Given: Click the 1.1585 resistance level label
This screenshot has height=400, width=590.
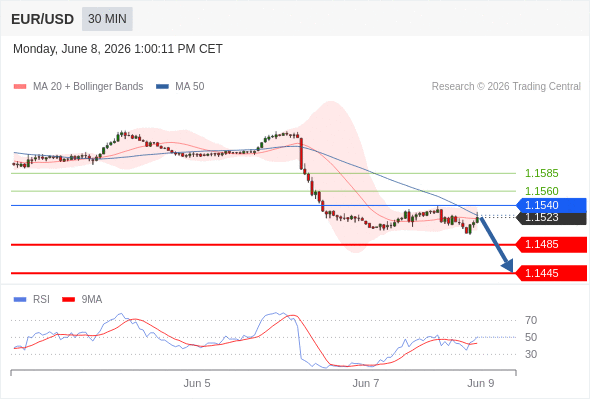Looking at the screenshot, I should pyautogui.click(x=541, y=173).
